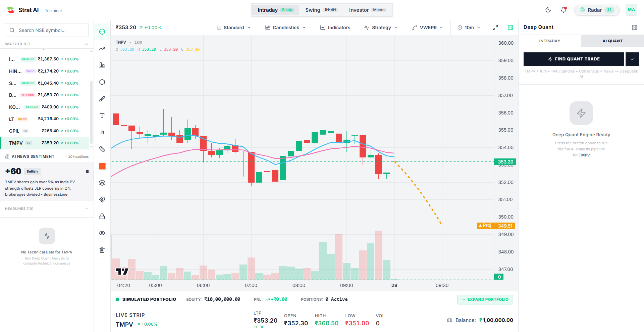The height and width of the screenshot is (332, 644).
Task: Expand the Headlines (10) section
Action: point(47,209)
